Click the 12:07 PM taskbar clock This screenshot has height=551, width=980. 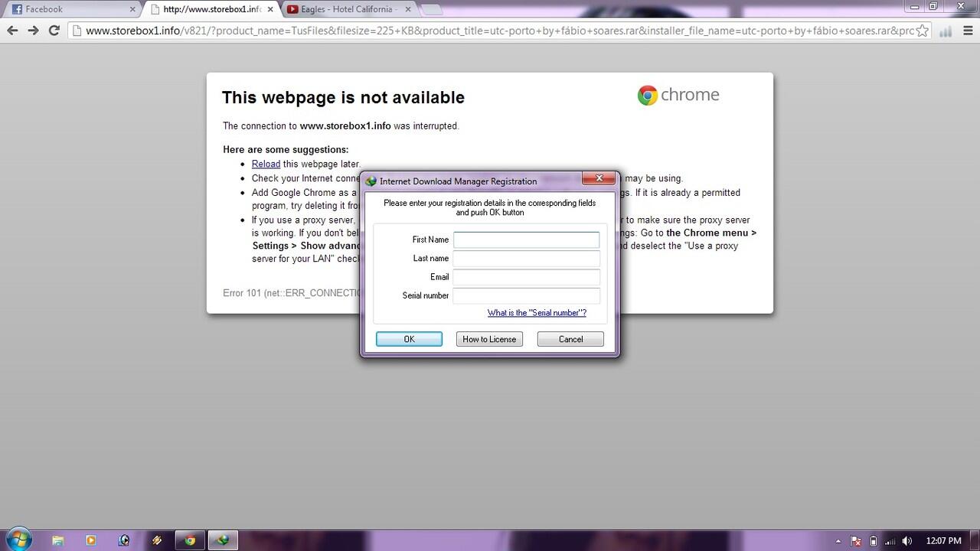click(x=943, y=541)
